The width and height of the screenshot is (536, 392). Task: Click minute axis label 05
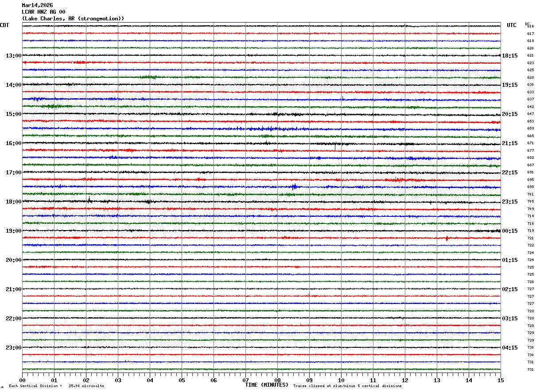(x=182, y=380)
